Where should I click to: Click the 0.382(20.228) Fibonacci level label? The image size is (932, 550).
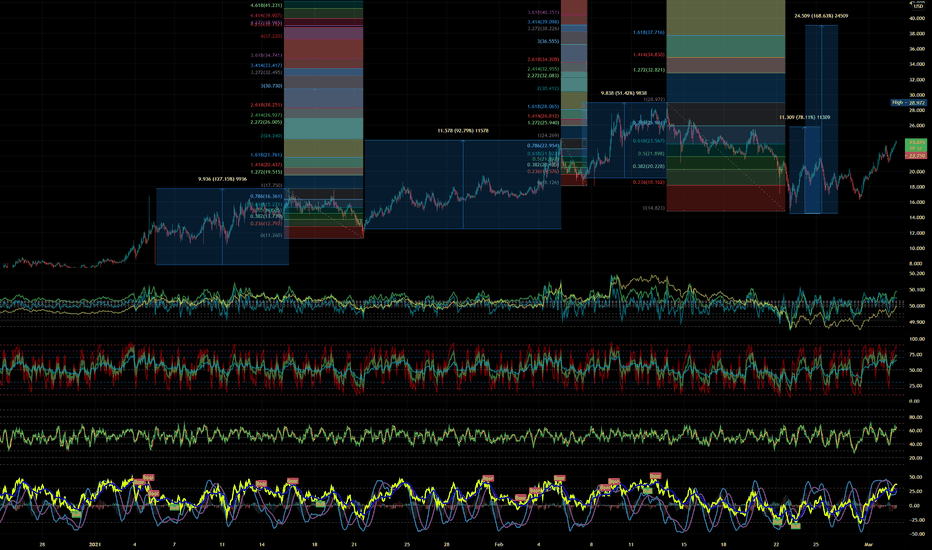pyautogui.click(x=648, y=166)
